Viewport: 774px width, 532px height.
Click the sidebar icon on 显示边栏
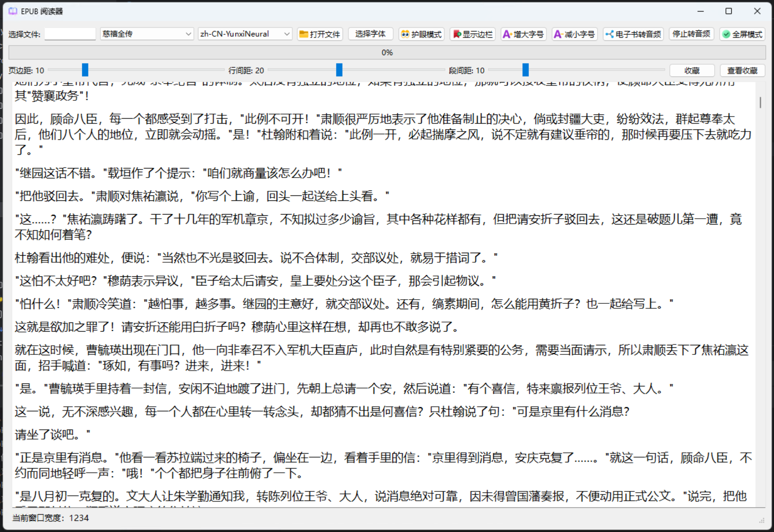[457, 34]
